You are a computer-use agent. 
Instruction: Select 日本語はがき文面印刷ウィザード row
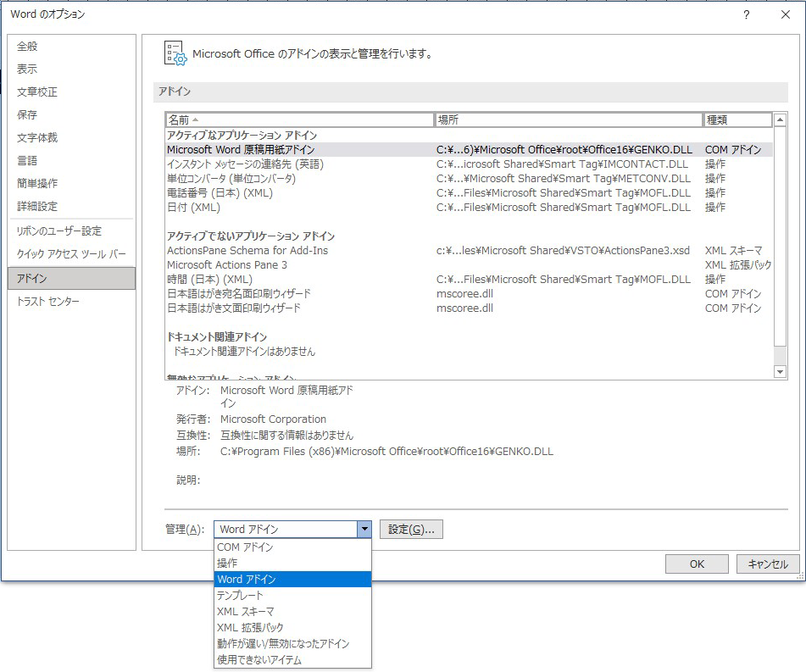[469, 308]
